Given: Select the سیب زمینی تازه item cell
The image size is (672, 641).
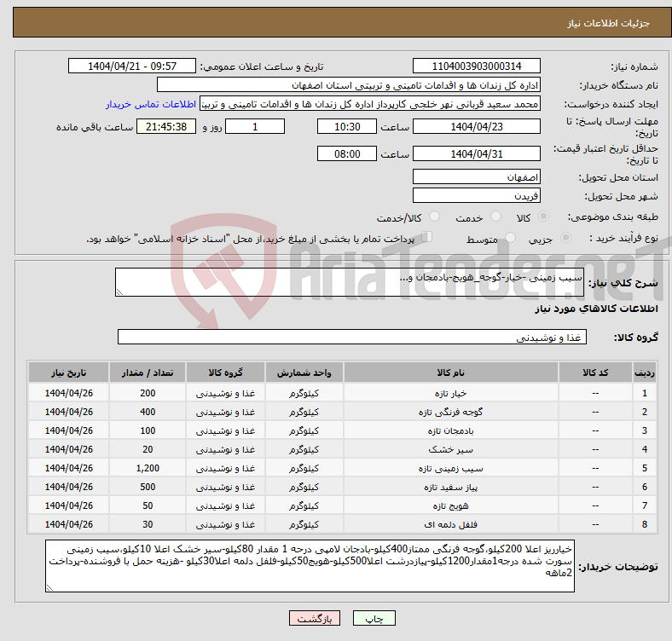Looking at the screenshot, I should tap(451, 468).
